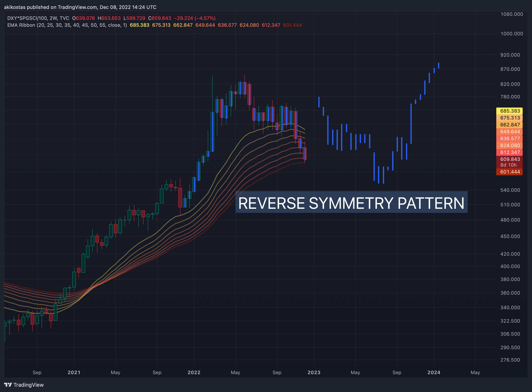532x392 pixels.
Task: Click the 870.000 price scale value
Action: (510, 69)
